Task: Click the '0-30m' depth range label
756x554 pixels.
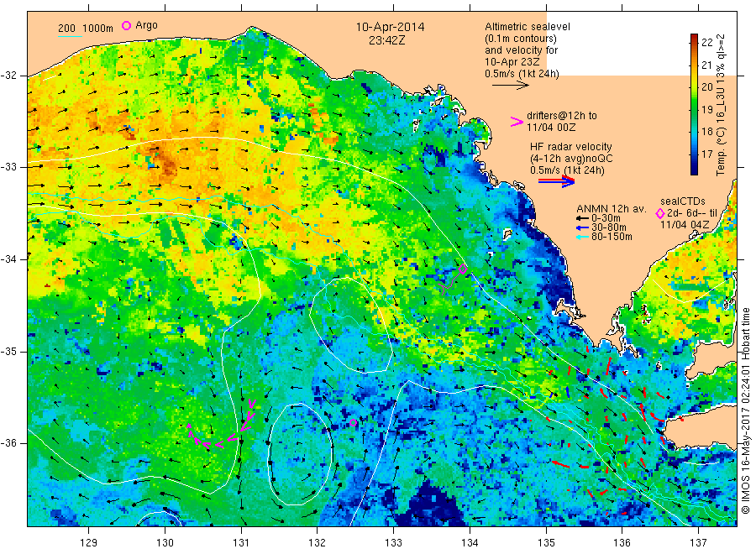Action: [x=606, y=218]
